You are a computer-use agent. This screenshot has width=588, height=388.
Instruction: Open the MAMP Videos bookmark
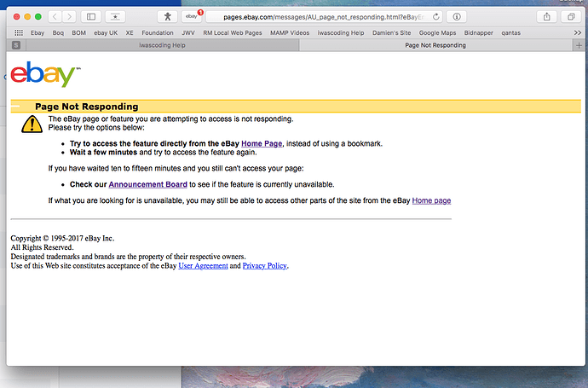(290, 32)
